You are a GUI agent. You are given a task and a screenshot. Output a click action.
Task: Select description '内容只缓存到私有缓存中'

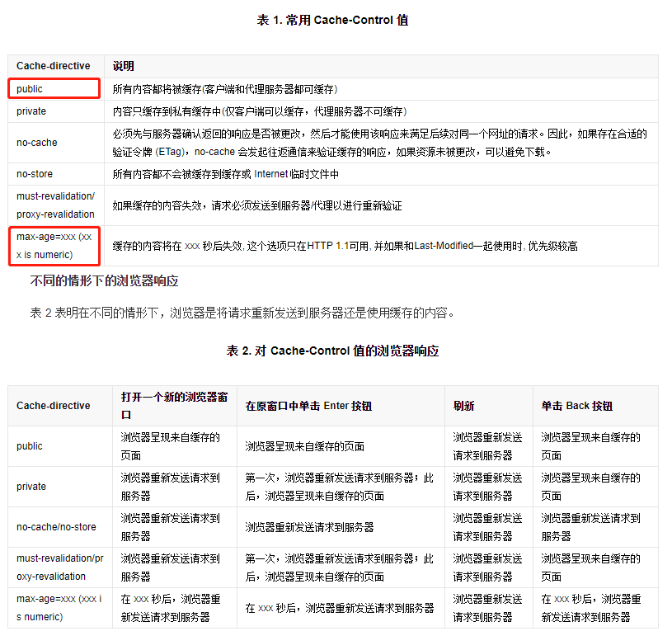pyautogui.click(x=260, y=111)
